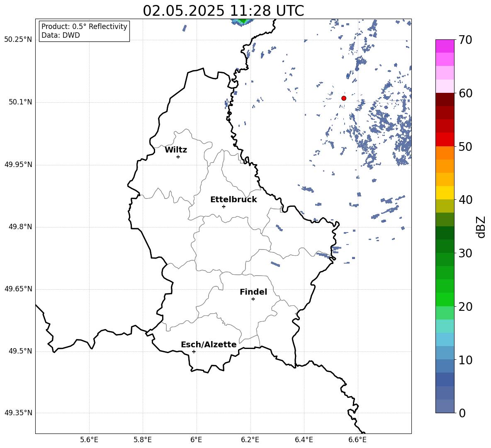Click the 40 label on the colorbar
The width and height of the screenshot is (491, 448).
click(x=465, y=200)
